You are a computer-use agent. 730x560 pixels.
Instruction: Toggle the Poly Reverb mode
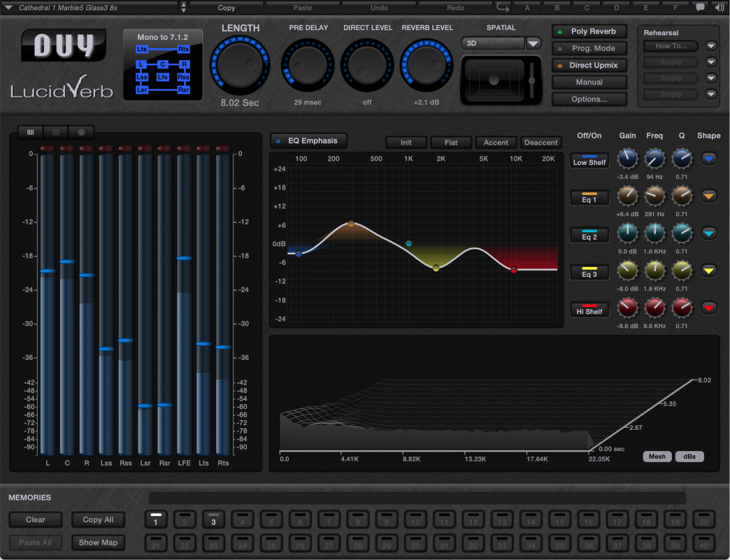(x=589, y=32)
